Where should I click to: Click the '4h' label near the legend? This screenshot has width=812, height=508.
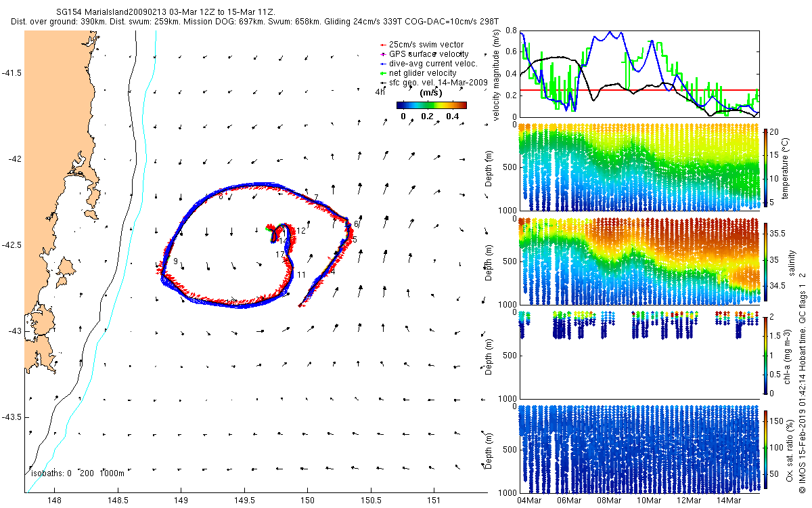[380, 91]
